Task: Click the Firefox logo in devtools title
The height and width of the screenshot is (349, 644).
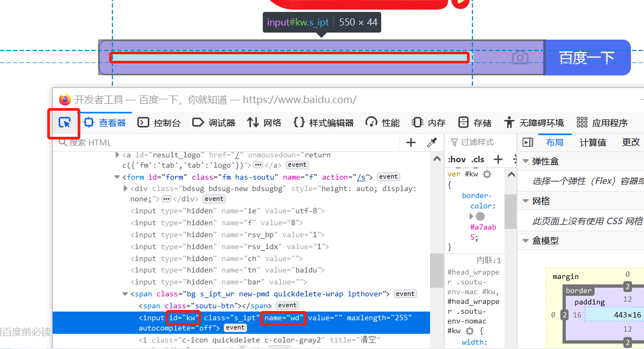Action: point(65,99)
